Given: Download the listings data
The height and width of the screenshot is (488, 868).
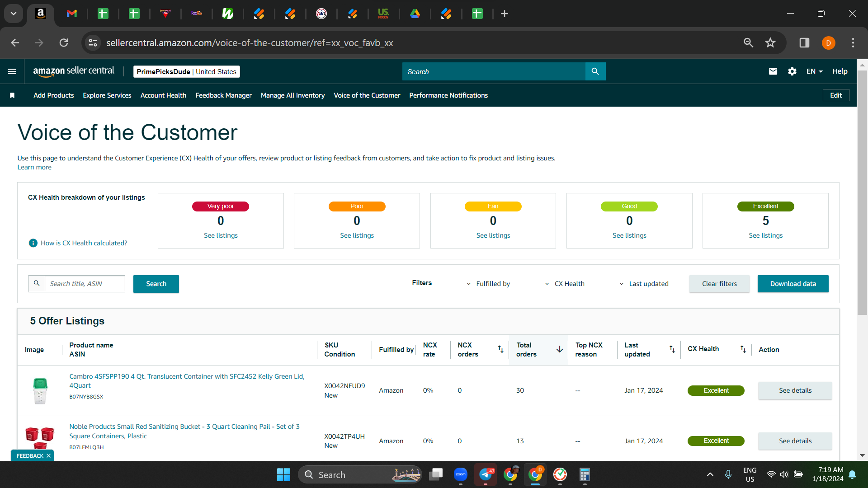Looking at the screenshot, I should [793, 284].
